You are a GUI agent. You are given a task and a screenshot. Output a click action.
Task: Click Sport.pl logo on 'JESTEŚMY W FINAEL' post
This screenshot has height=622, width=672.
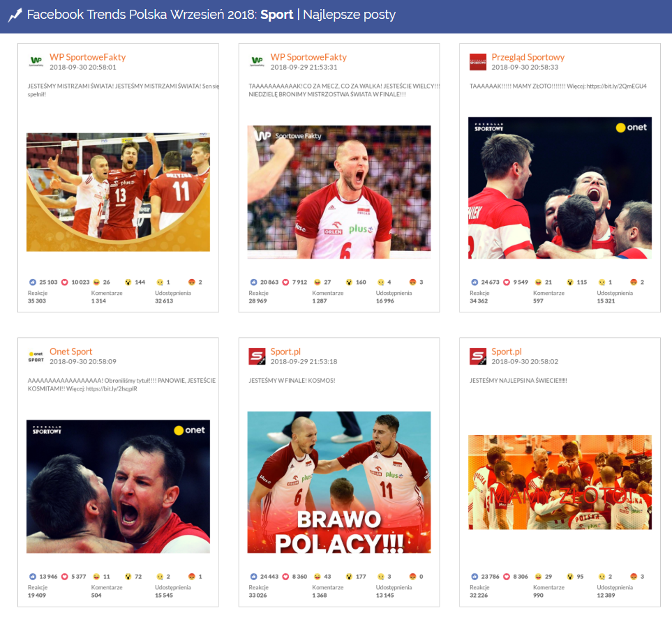tap(257, 356)
